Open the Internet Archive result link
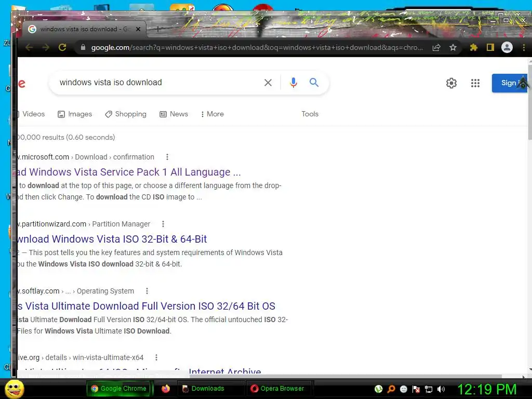Viewport: 532px width, 399px height. click(139, 370)
